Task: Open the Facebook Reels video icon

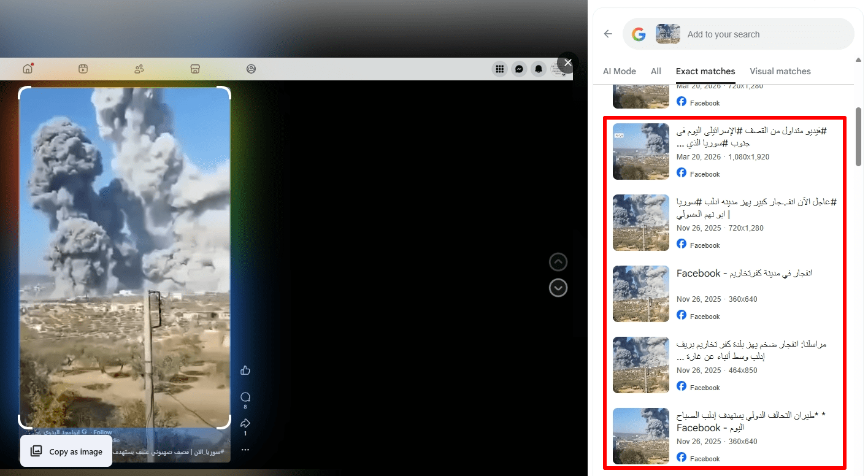Action: [83, 69]
